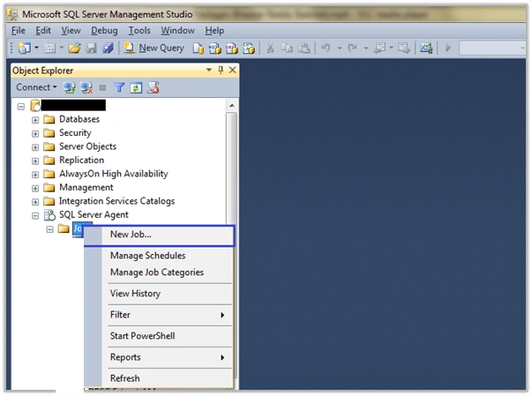Image resolution: width=532 pixels, height=396 pixels.
Task: Click the Object Explorer scroll up arrow
Action: [232, 106]
